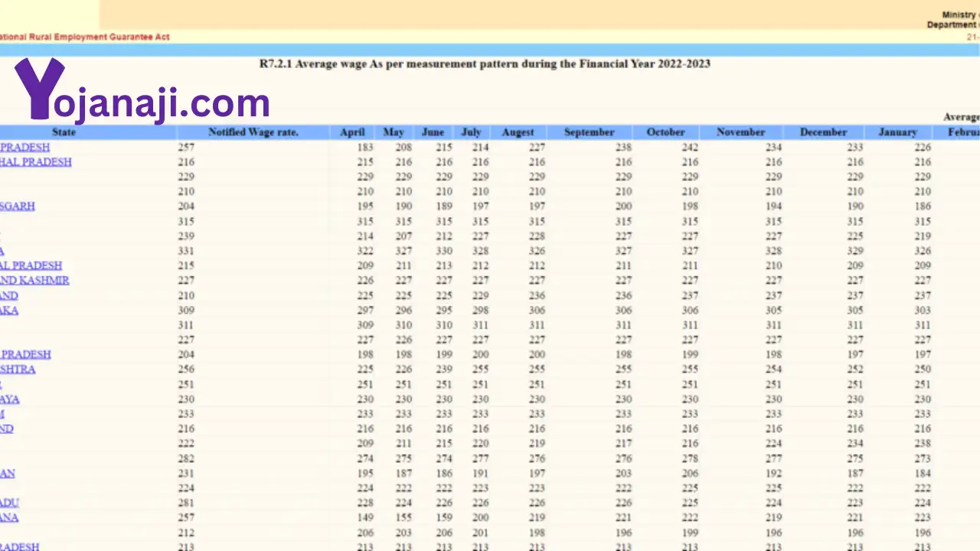Open the SHTRA state link
The image size is (980, 551).
(x=18, y=370)
